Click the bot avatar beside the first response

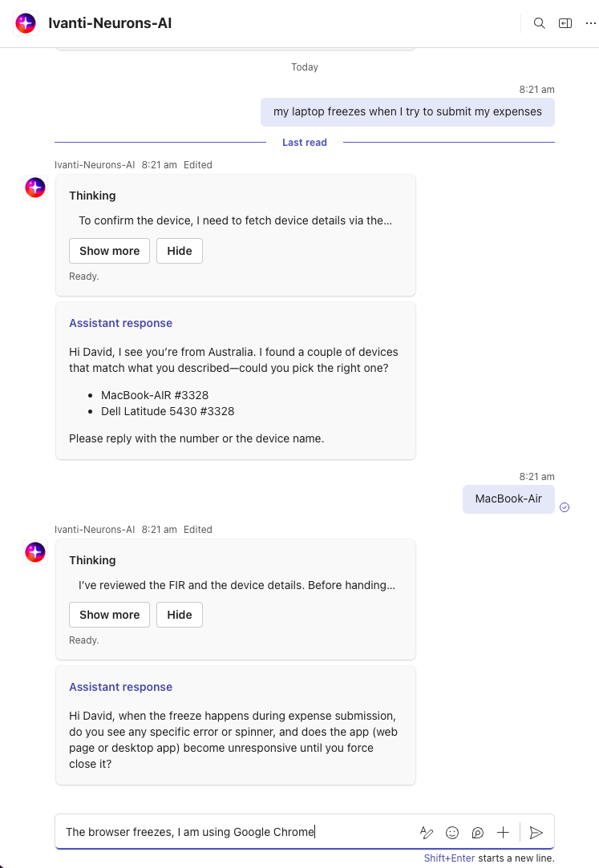pos(35,188)
